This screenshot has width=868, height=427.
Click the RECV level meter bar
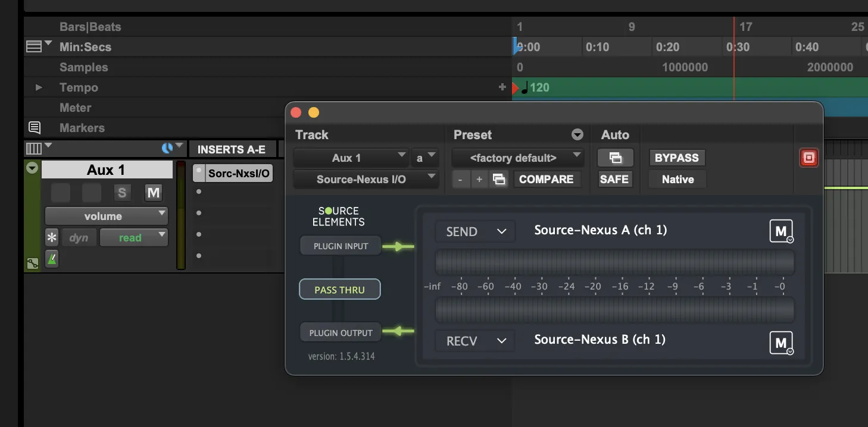pyautogui.click(x=614, y=310)
